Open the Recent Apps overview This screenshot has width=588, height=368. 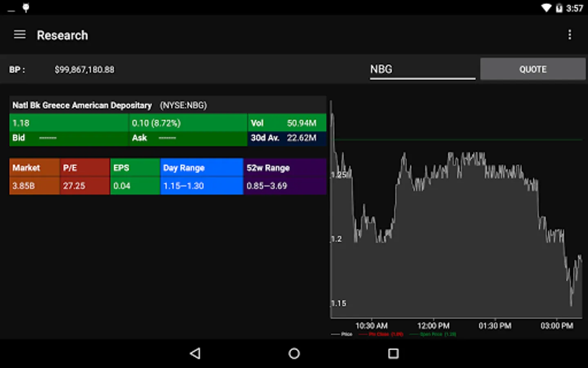(x=393, y=353)
